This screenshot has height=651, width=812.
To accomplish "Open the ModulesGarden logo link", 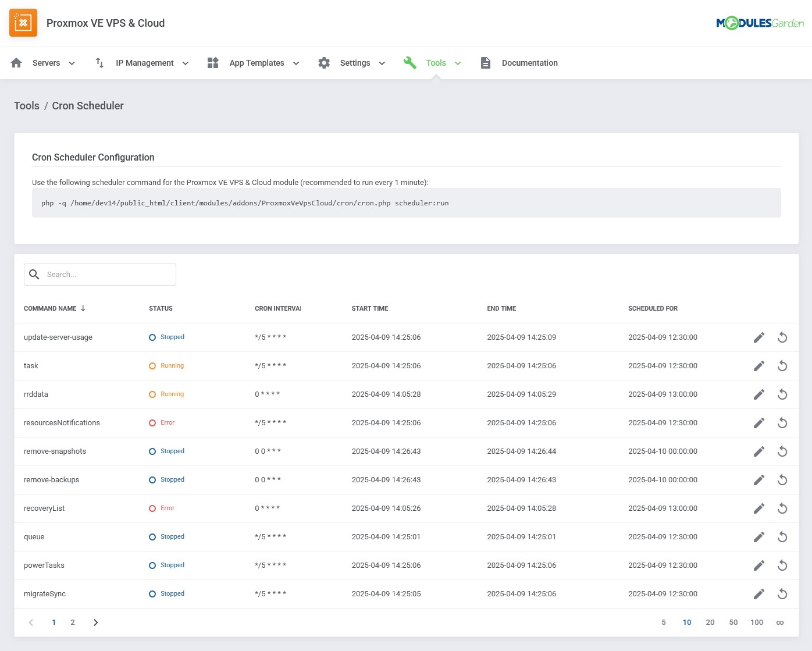I will [x=760, y=23].
